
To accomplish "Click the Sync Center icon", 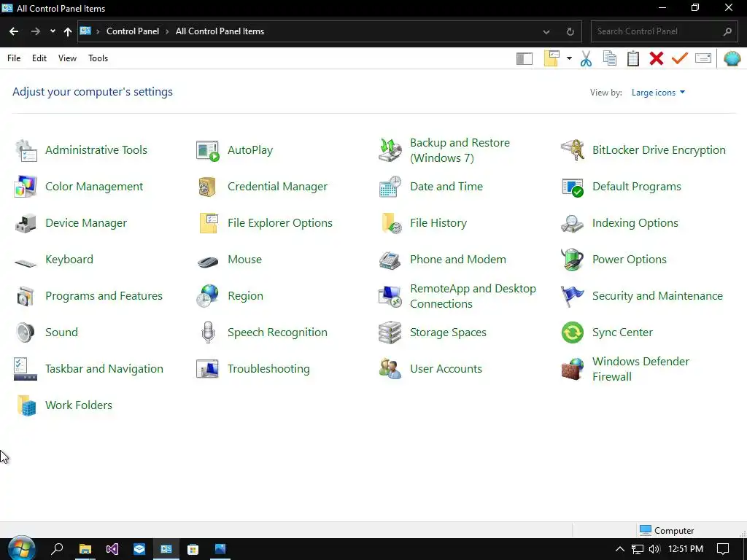I will 573,332.
